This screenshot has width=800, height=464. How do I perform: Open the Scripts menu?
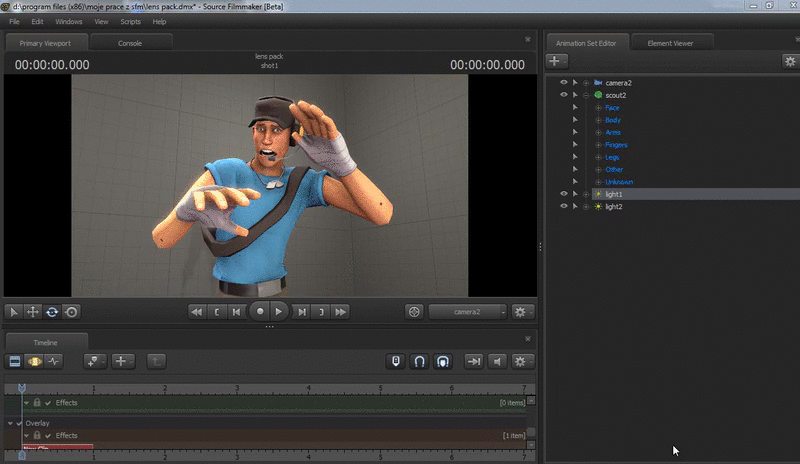pyautogui.click(x=130, y=21)
